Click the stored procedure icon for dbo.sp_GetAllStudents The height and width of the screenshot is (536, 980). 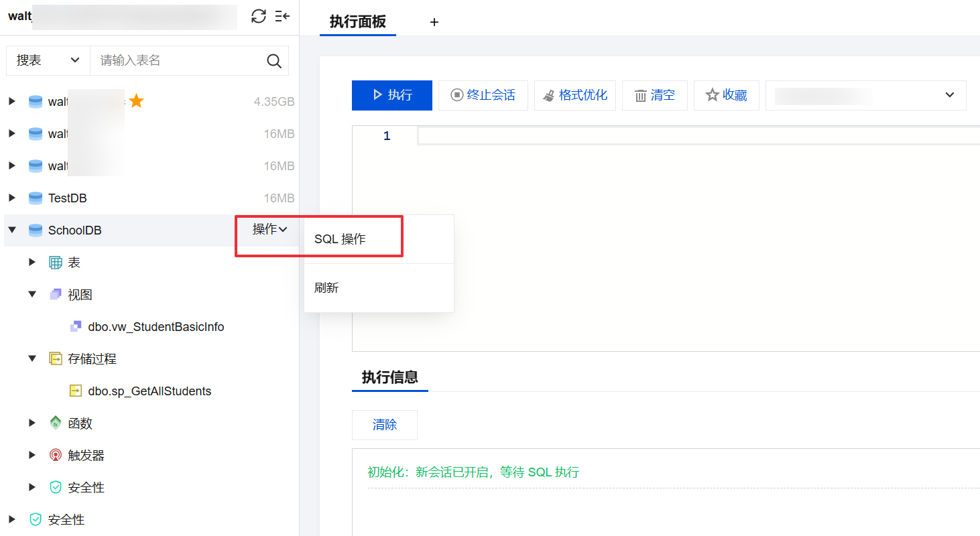point(76,391)
